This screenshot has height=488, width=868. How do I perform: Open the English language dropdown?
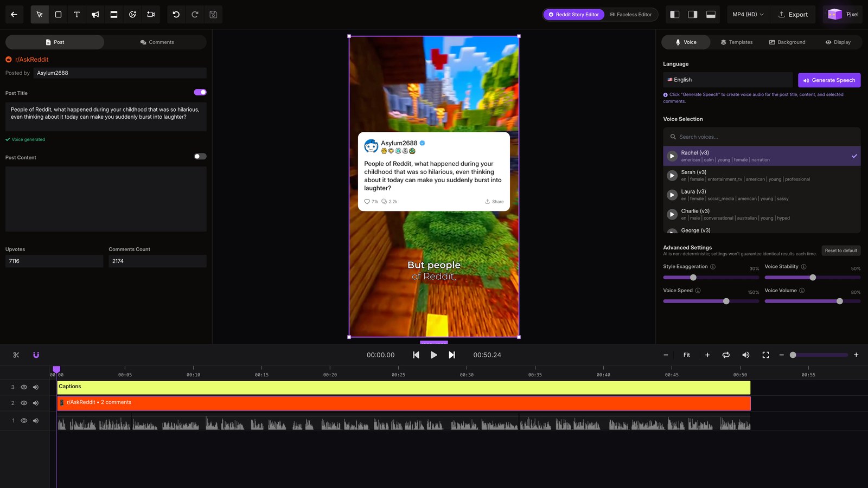pyautogui.click(x=727, y=80)
